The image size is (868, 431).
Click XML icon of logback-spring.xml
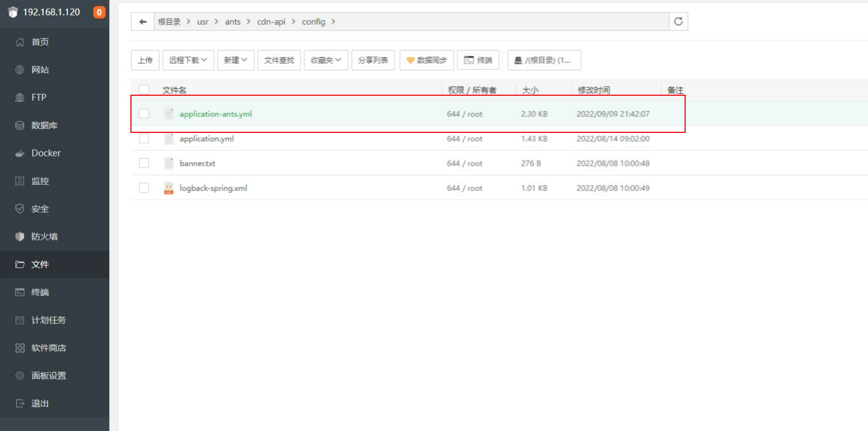pyautogui.click(x=169, y=188)
